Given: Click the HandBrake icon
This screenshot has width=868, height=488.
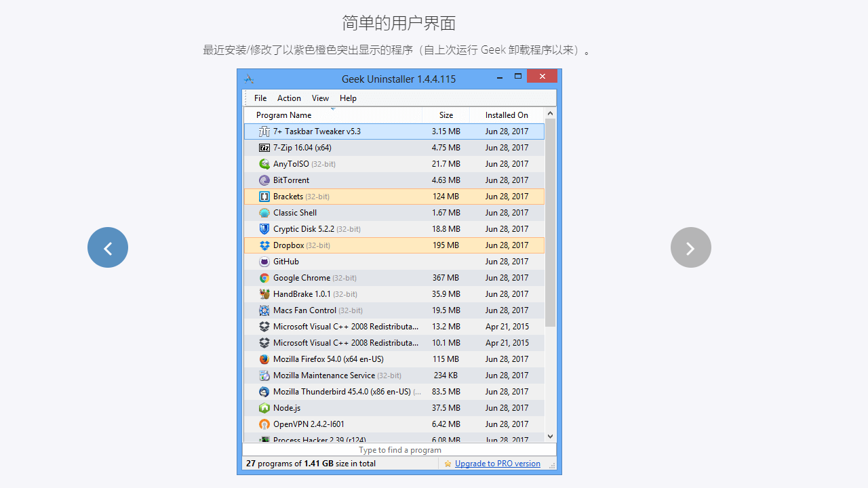Looking at the screenshot, I should 264,293.
